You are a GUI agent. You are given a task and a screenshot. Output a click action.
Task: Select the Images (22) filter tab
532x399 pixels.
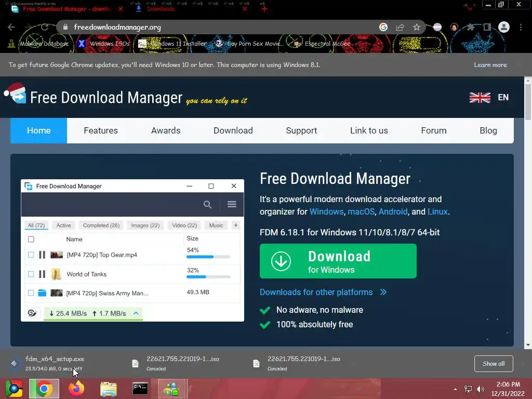coord(145,225)
